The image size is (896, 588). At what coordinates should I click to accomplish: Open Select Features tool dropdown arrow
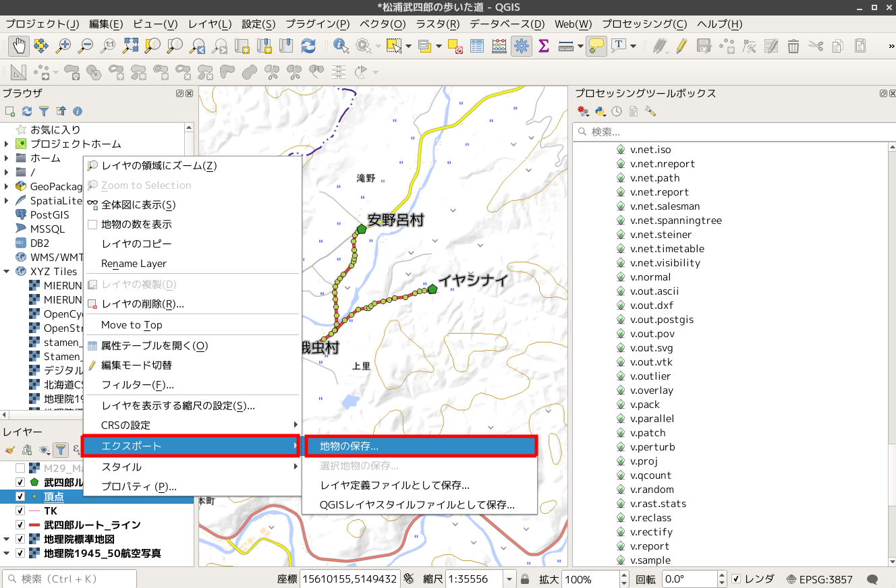point(408,46)
